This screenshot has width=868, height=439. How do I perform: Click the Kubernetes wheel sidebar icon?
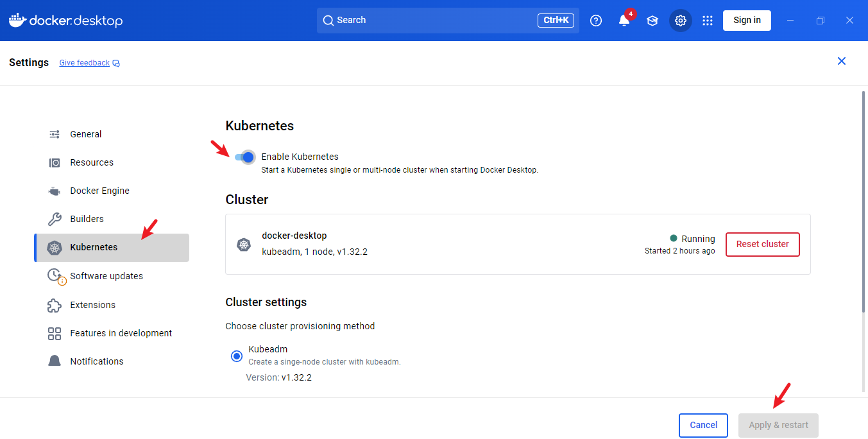(x=55, y=248)
